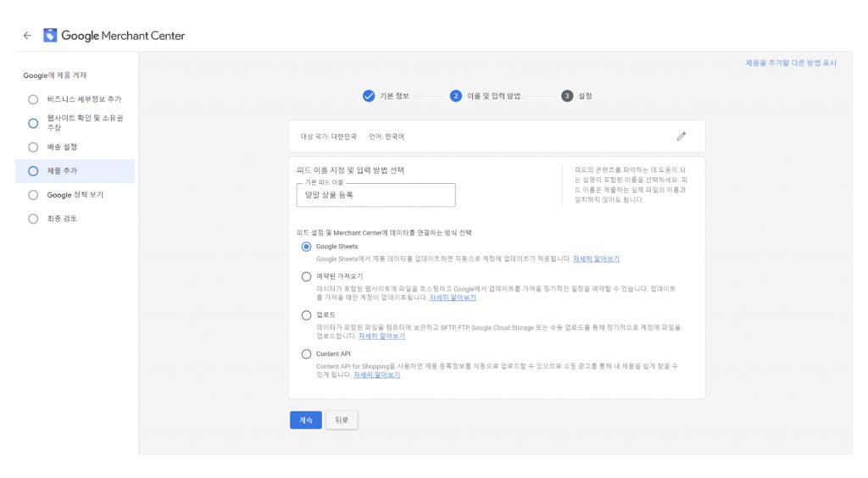Viewport: 868px width, 478px height.
Task: Edit target country and language with pencil icon
Action: pos(682,136)
